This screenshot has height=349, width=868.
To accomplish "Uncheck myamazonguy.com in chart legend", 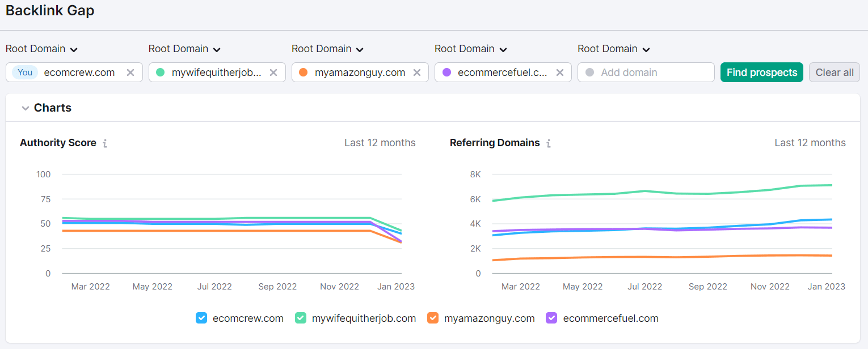I will 433,318.
